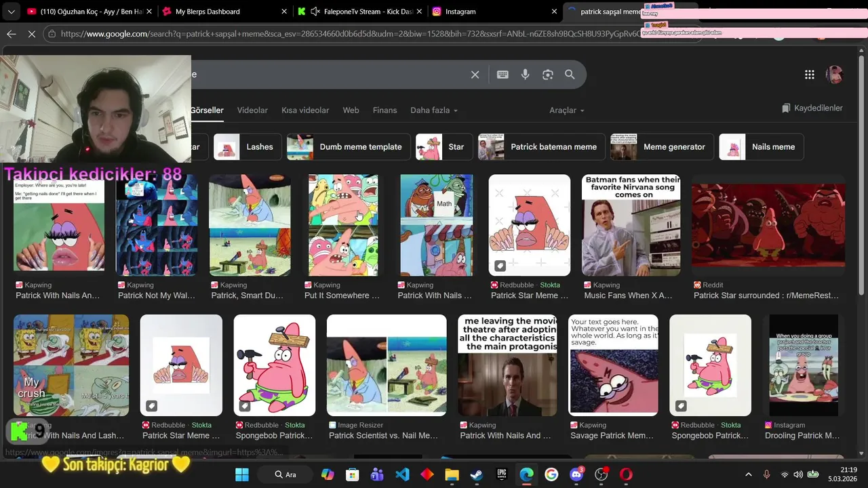
Task: Click the magnifier search button
Action: click(570, 75)
